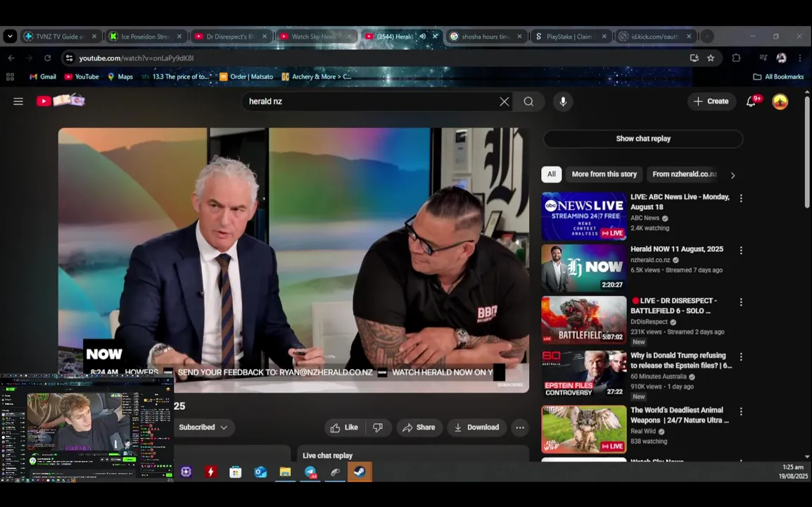Show chat replay
812x507 pixels.
(643, 139)
